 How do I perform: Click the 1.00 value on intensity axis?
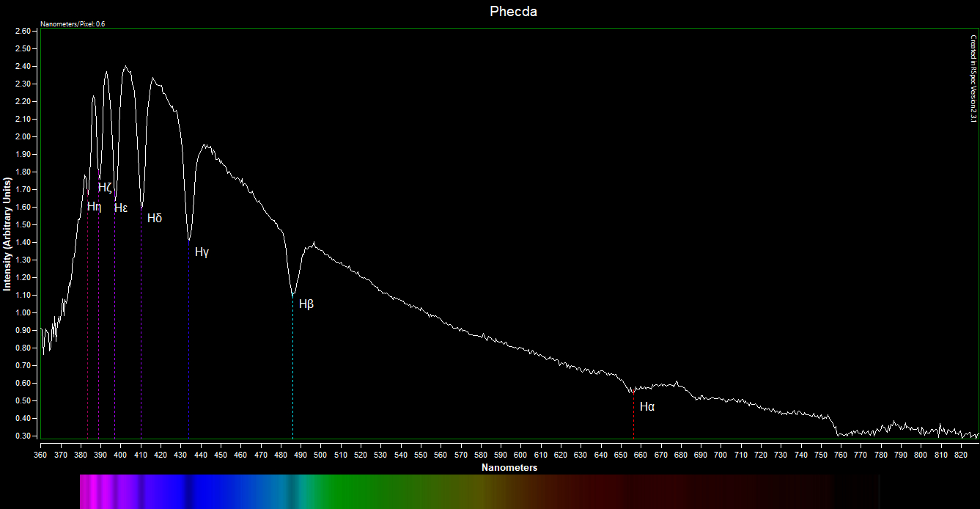pos(22,313)
